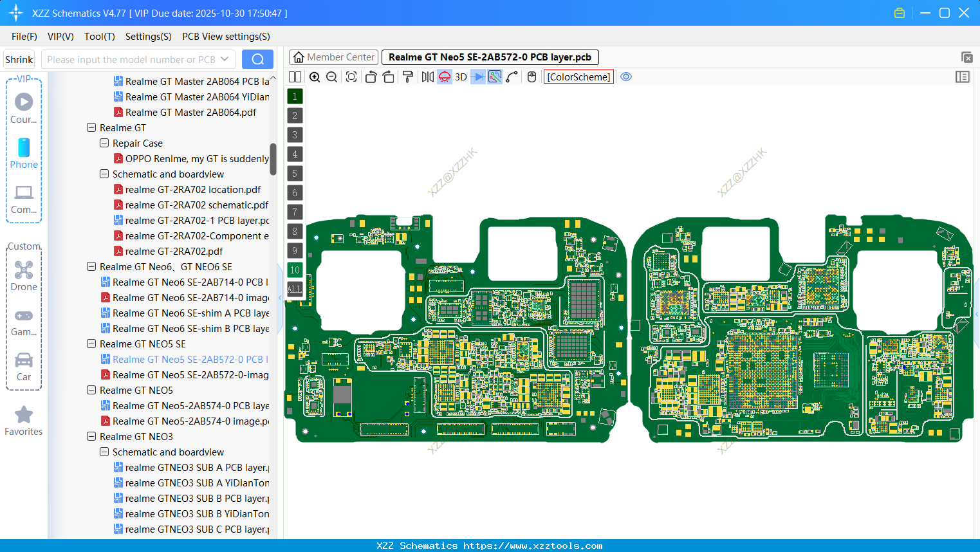
Task: Collapse the Schematic and boardview section
Action: (104, 174)
